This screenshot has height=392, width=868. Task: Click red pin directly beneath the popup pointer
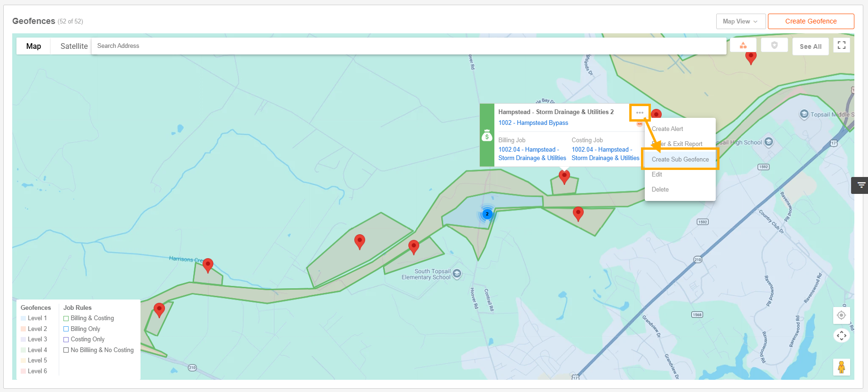[x=564, y=177]
